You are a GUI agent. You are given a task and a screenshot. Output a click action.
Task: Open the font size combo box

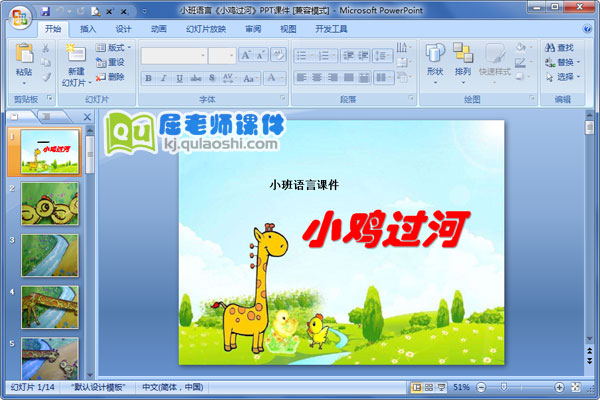[222, 56]
